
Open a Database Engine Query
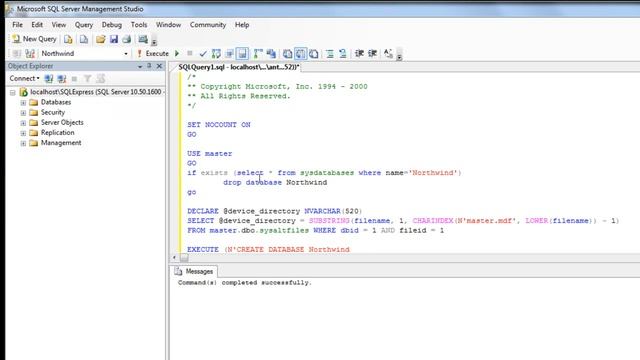[68, 39]
